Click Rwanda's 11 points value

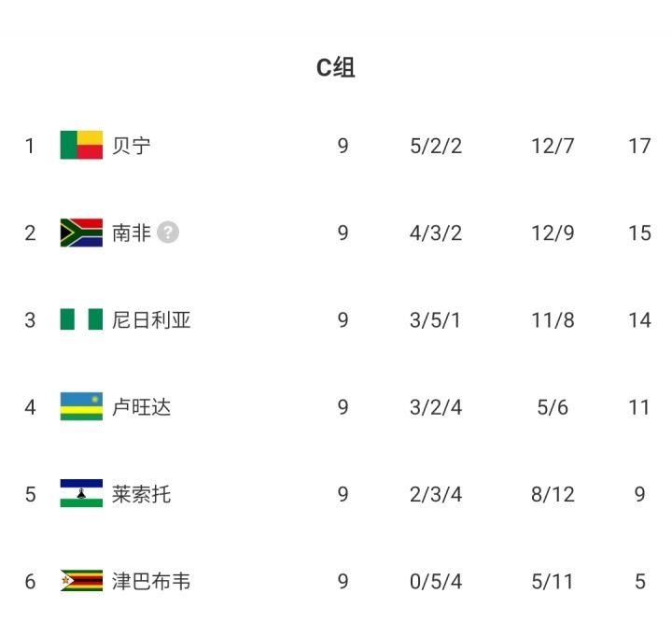(x=639, y=407)
